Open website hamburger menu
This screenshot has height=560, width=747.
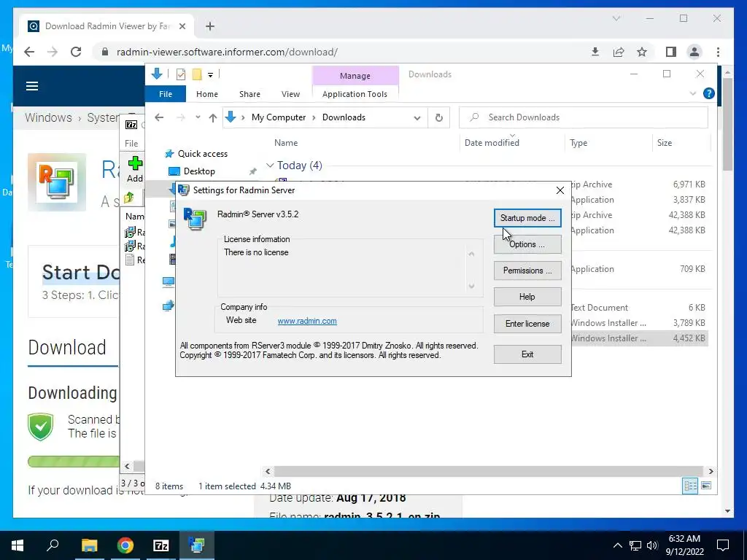(32, 86)
